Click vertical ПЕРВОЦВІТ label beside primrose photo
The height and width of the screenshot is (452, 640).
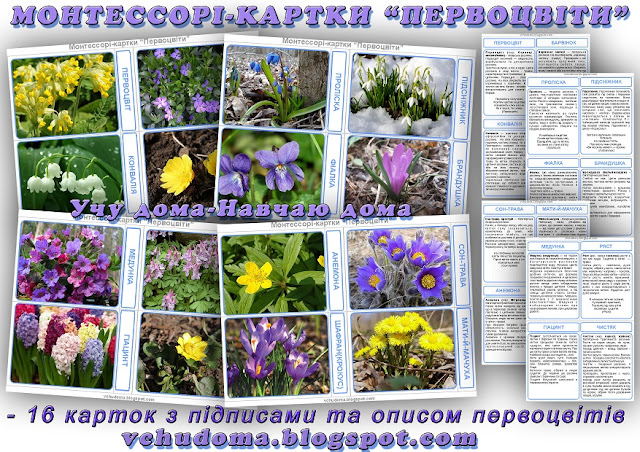coord(126,90)
